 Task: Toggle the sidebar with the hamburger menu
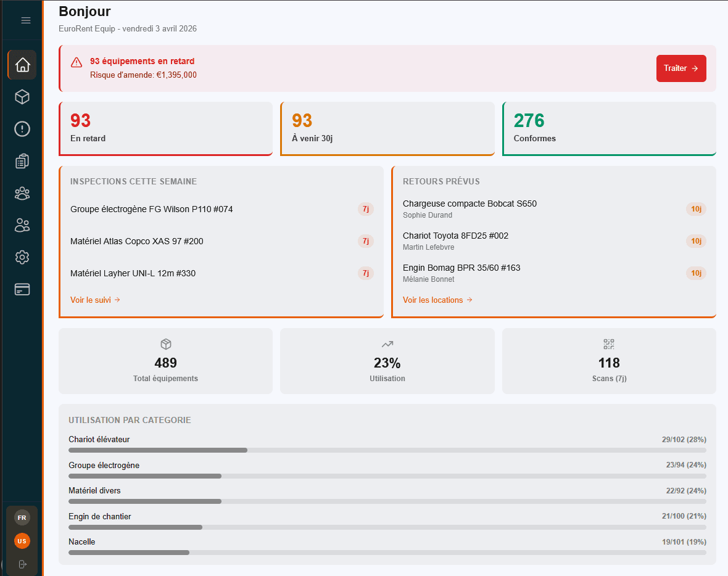click(25, 20)
